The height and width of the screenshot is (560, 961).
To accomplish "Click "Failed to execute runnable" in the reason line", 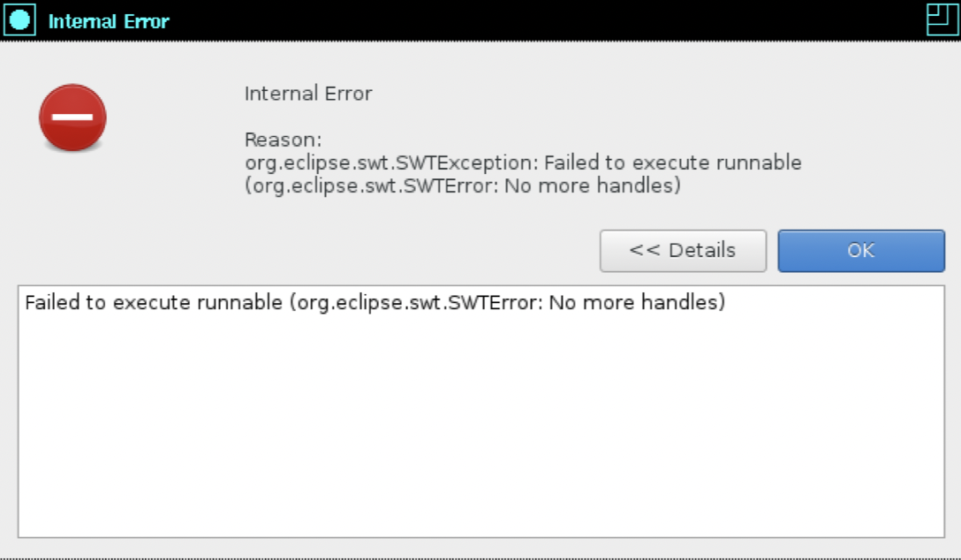I will coord(673,163).
